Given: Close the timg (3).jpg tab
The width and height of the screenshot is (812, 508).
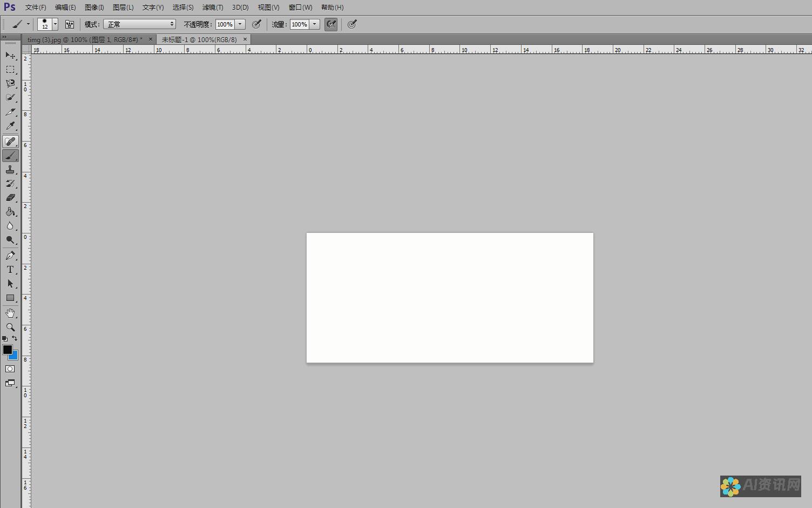Looking at the screenshot, I should [x=151, y=39].
